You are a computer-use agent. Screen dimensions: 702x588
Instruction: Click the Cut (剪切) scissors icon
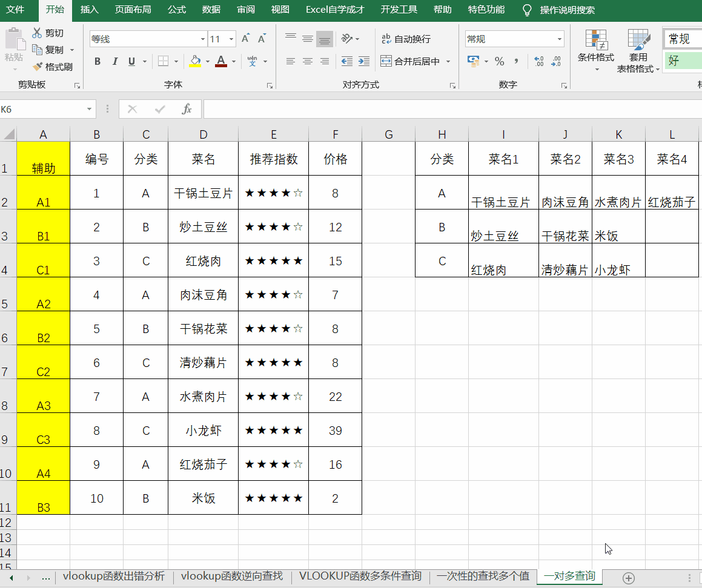[38, 33]
